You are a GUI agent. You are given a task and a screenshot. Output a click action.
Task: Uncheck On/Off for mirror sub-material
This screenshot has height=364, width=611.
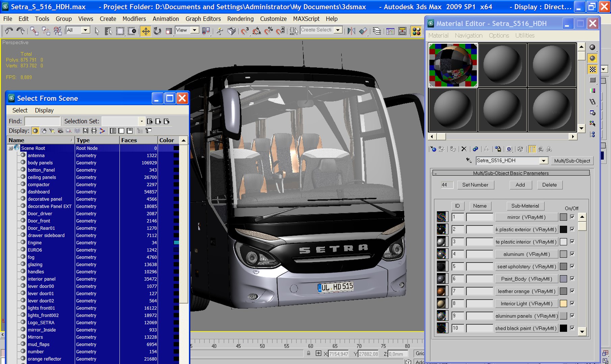point(572,217)
